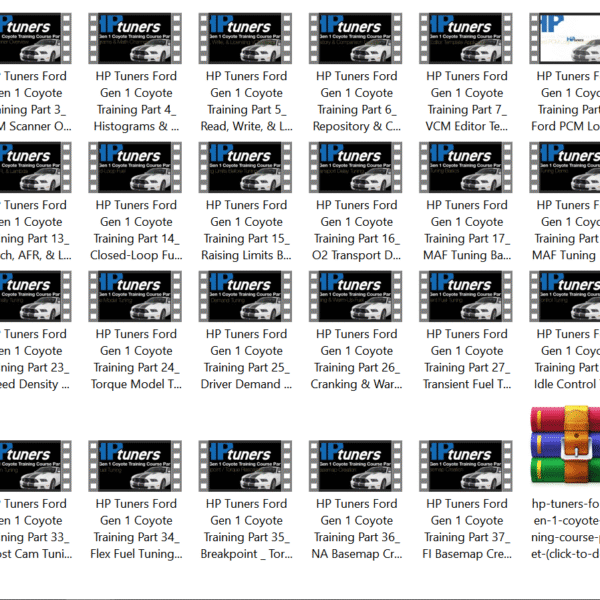600x600 pixels.
Task: Select the Part 35 Breakpoint video thumbnail
Action: [245, 466]
